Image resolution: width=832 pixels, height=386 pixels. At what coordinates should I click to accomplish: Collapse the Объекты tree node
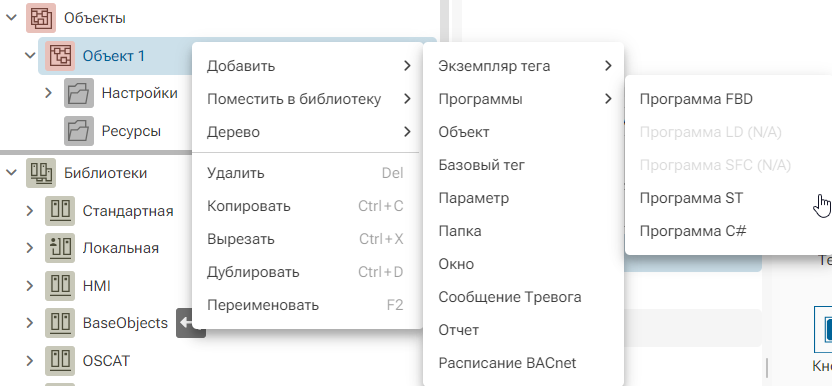11,18
